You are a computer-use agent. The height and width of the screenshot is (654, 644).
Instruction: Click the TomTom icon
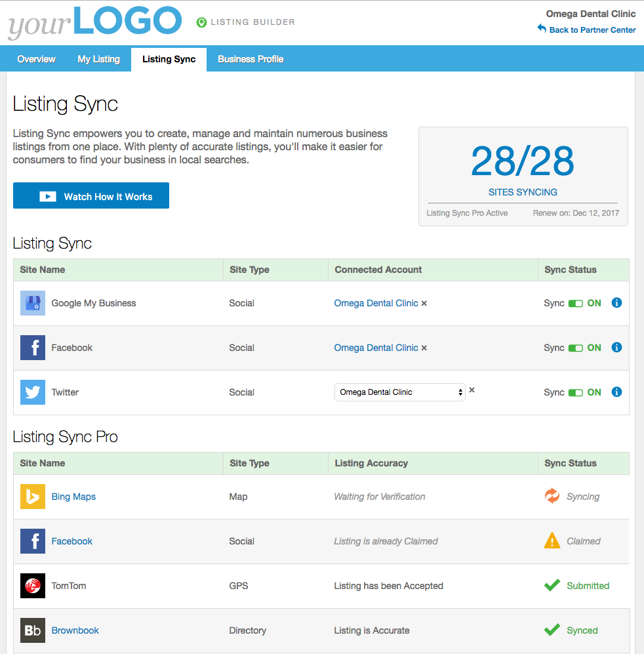[x=33, y=586]
